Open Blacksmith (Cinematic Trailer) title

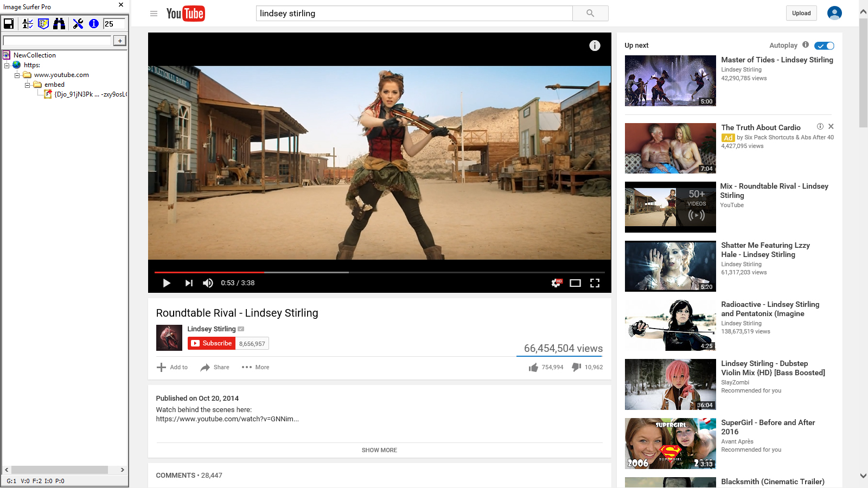pyautogui.click(x=773, y=481)
